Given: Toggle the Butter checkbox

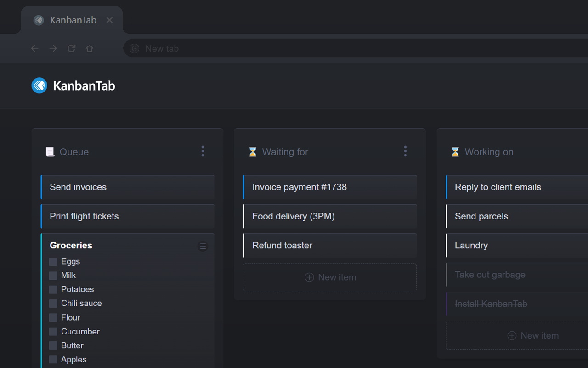Looking at the screenshot, I should (53, 345).
